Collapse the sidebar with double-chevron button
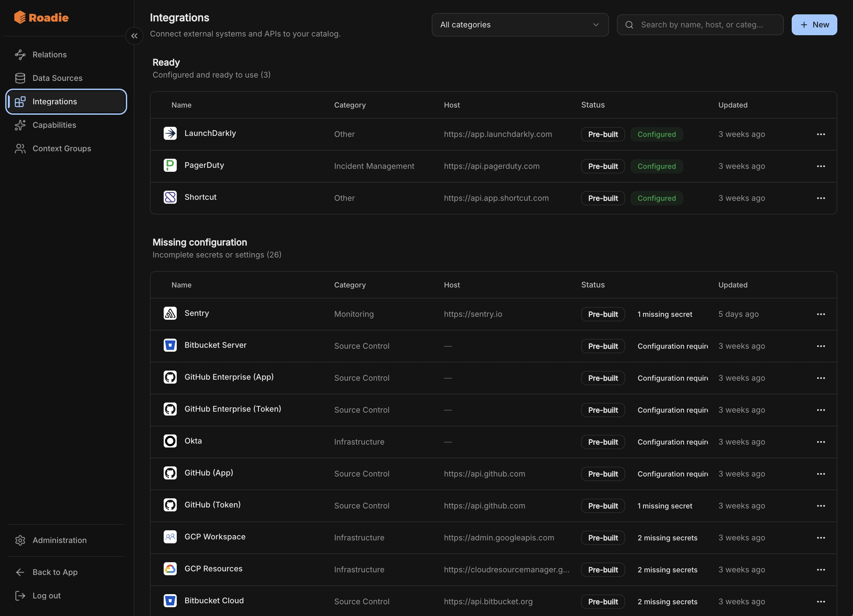Image resolution: width=853 pixels, height=616 pixels. (x=134, y=36)
